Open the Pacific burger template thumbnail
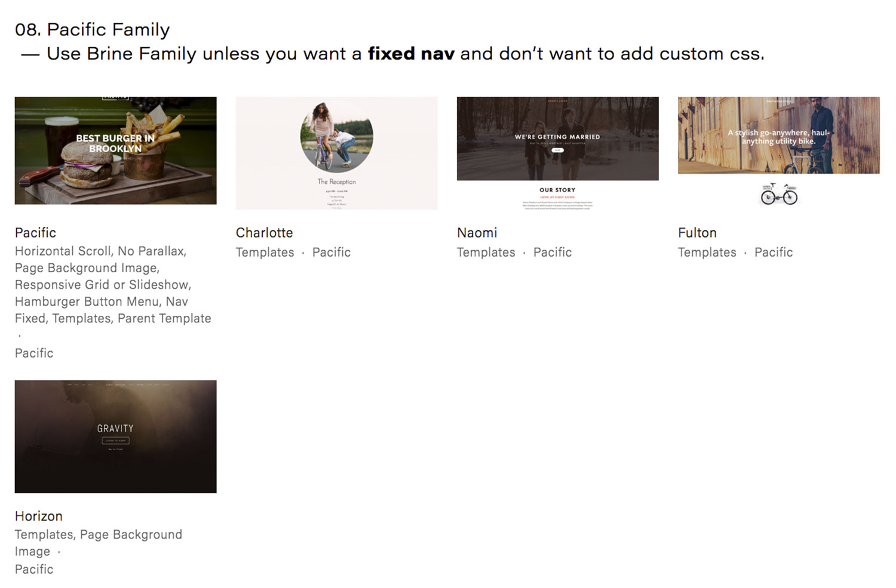The image size is (896, 588). point(115,150)
